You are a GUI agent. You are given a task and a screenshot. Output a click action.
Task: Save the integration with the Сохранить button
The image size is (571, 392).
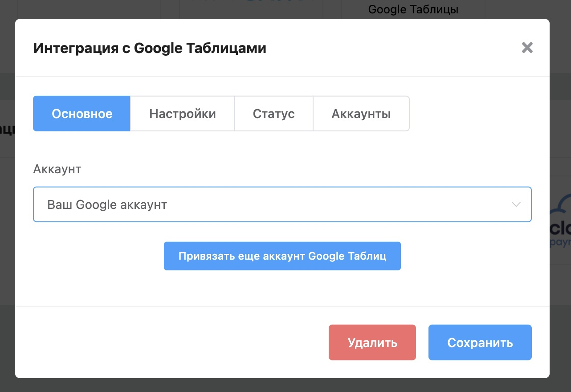(480, 343)
